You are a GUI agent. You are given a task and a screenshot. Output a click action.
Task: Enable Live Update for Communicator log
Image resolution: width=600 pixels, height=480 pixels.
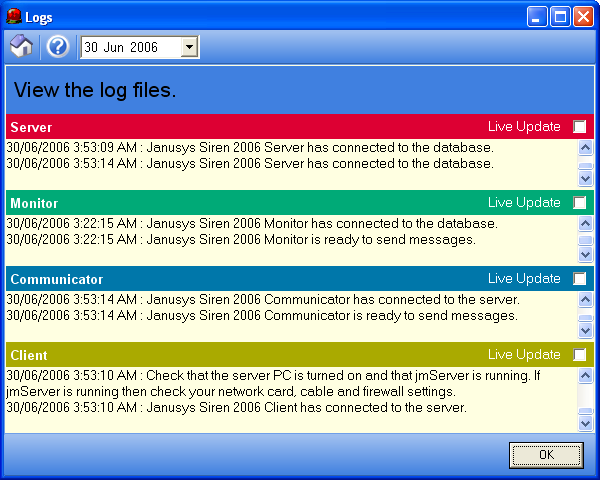pyautogui.click(x=579, y=278)
